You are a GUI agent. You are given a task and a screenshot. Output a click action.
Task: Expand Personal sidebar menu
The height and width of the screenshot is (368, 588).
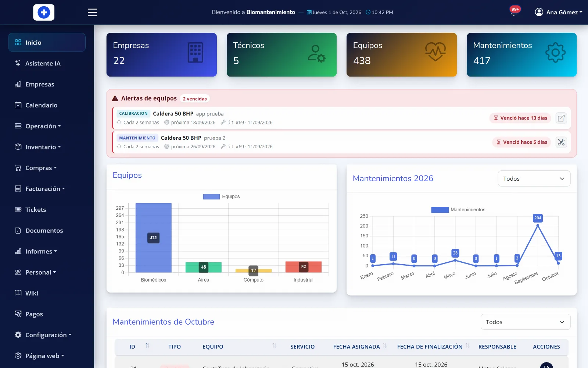pyautogui.click(x=47, y=272)
